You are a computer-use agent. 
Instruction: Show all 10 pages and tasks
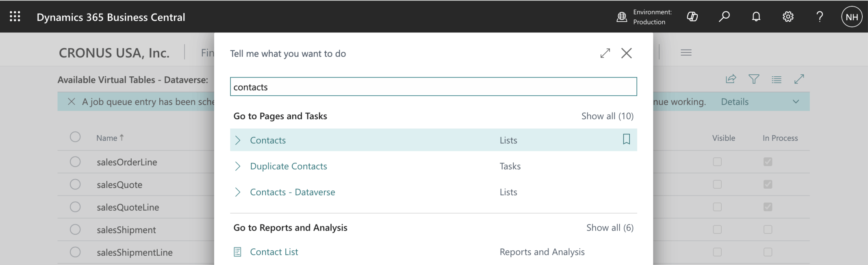pyautogui.click(x=607, y=116)
